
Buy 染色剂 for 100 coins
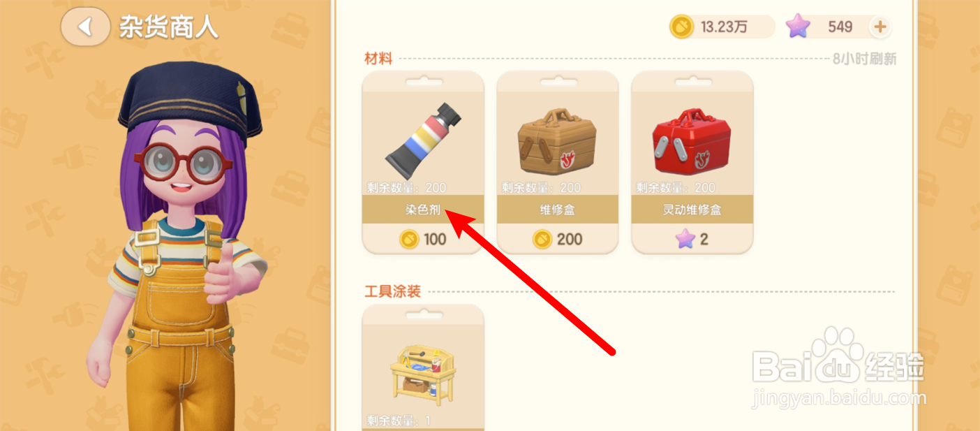(423, 240)
